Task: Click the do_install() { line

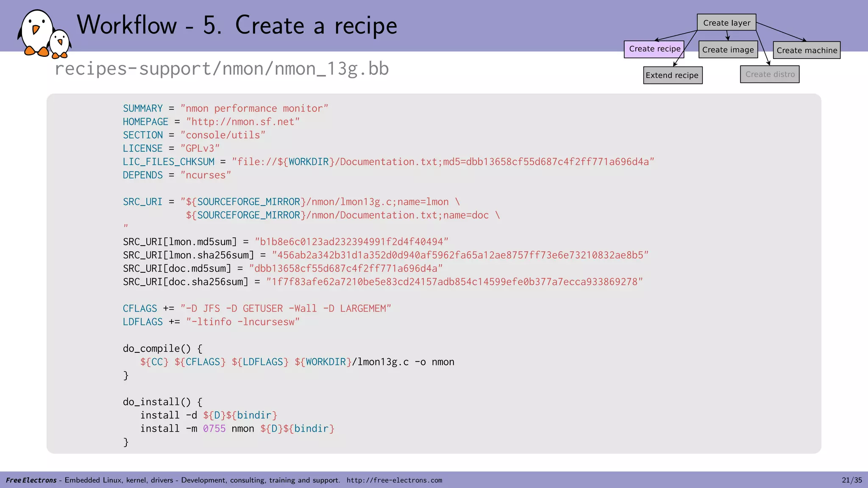Action: coord(163,402)
